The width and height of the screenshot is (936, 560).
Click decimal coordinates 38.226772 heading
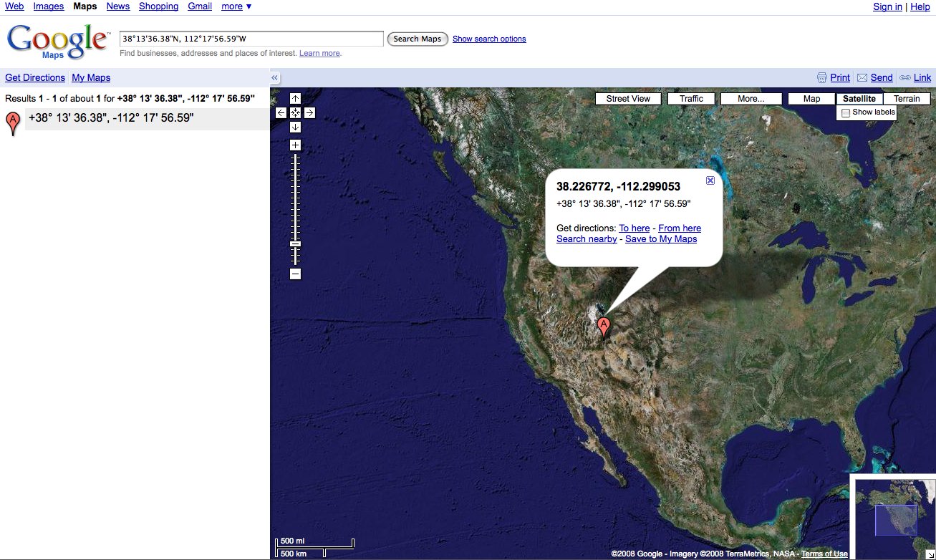click(618, 186)
